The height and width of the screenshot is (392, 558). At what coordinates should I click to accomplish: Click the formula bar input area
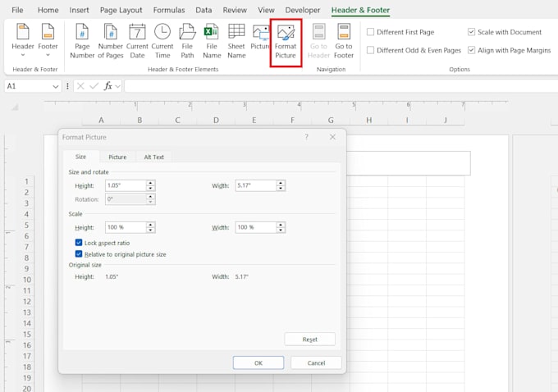[341, 86]
